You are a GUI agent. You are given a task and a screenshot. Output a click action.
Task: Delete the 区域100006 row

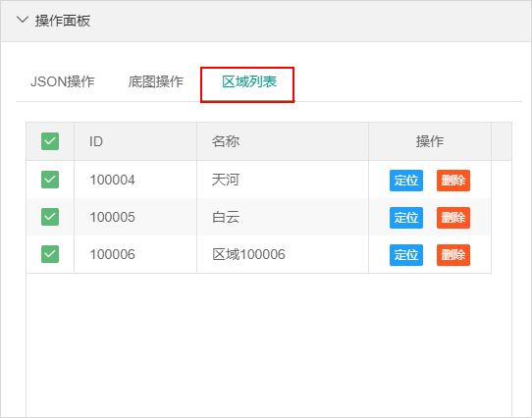click(x=453, y=255)
